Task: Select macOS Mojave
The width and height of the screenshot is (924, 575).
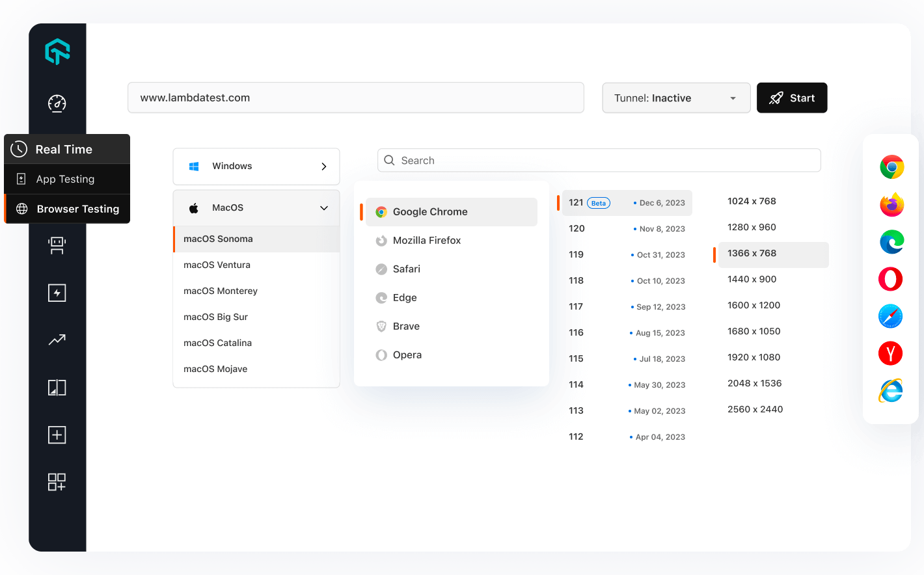Action: (x=256, y=369)
